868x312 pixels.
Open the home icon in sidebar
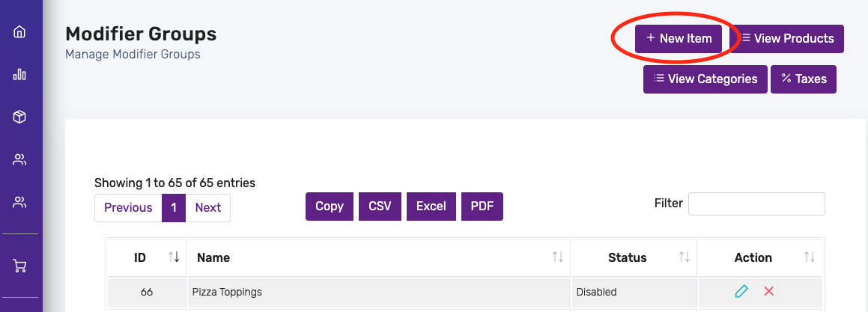click(x=19, y=31)
